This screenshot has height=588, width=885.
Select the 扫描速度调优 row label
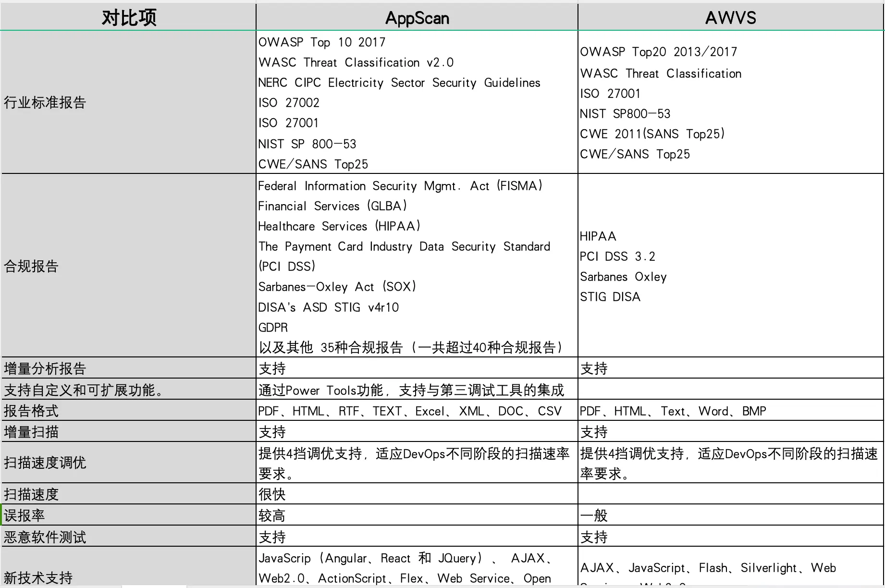45,463
